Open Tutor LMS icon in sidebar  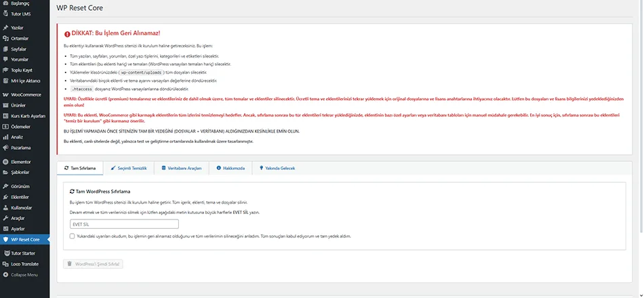(x=5, y=14)
